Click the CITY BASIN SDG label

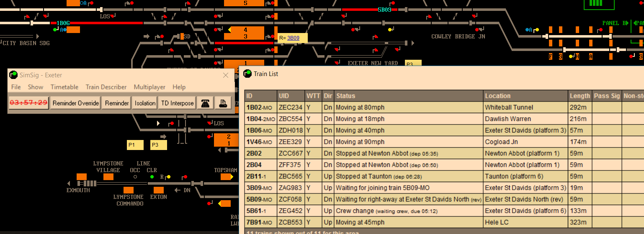point(26,43)
